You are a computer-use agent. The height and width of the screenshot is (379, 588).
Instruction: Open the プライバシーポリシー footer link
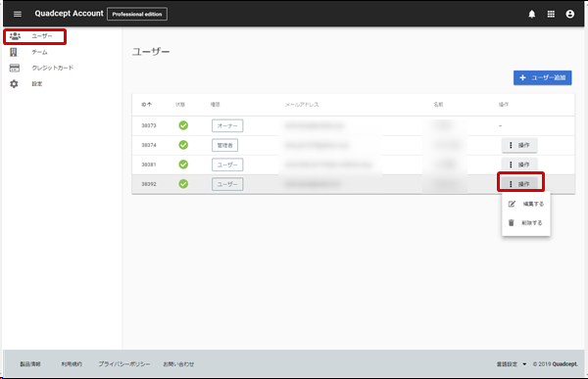pos(124,364)
